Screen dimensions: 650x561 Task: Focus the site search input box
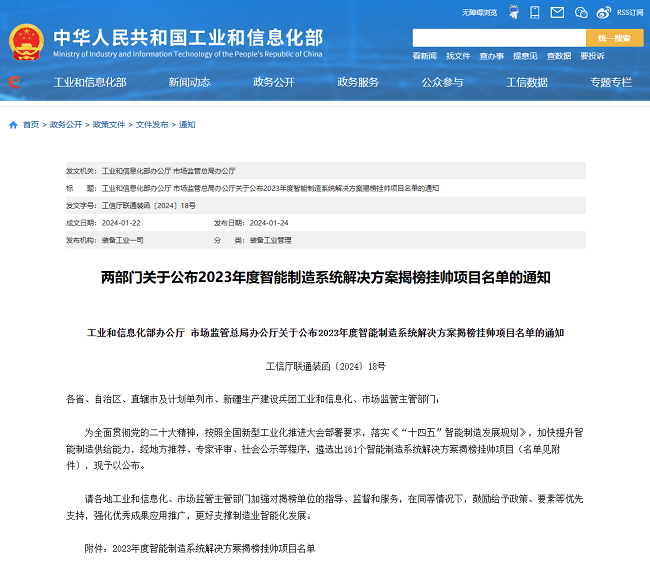pyautogui.click(x=499, y=38)
